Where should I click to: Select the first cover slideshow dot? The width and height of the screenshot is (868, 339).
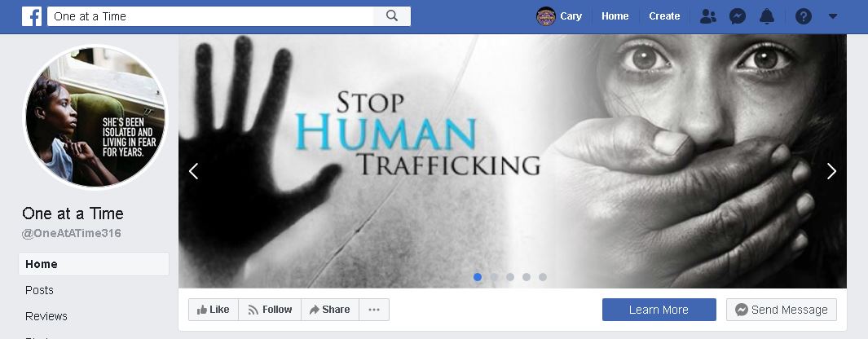pyautogui.click(x=478, y=277)
